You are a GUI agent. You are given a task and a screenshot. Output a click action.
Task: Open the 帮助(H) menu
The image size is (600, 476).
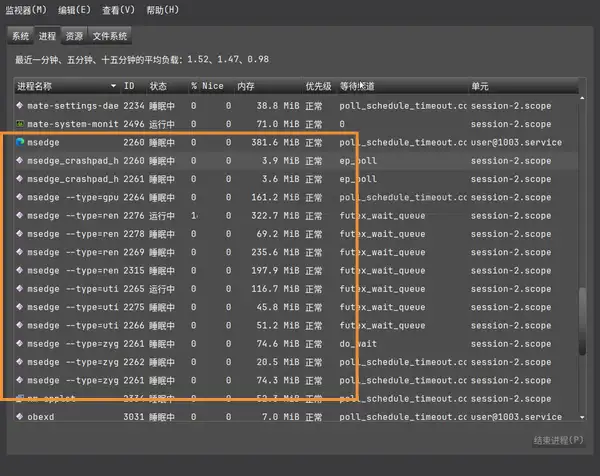(x=163, y=10)
